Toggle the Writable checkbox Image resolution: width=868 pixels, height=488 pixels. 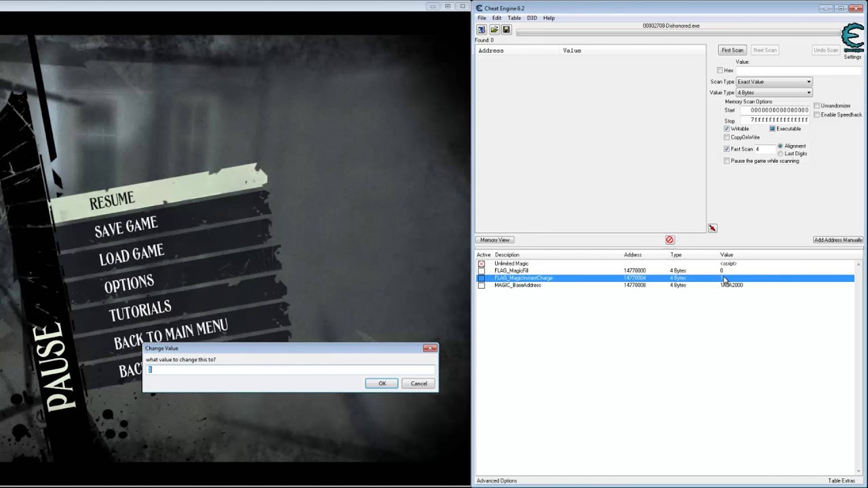point(727,129)
